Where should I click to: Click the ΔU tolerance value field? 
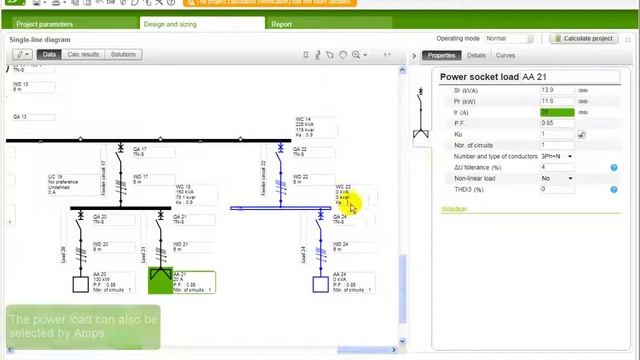[x=557, y=167]
